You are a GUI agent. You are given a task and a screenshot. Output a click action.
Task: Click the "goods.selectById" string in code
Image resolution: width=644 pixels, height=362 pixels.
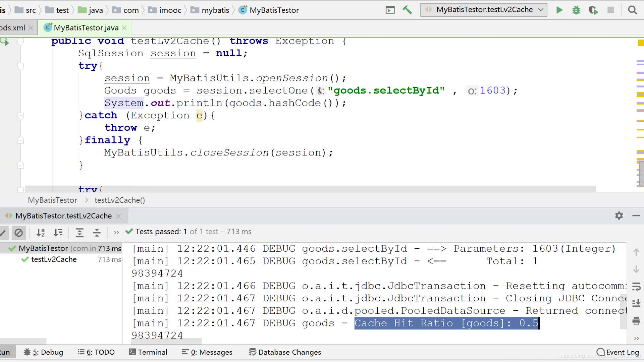386,90
